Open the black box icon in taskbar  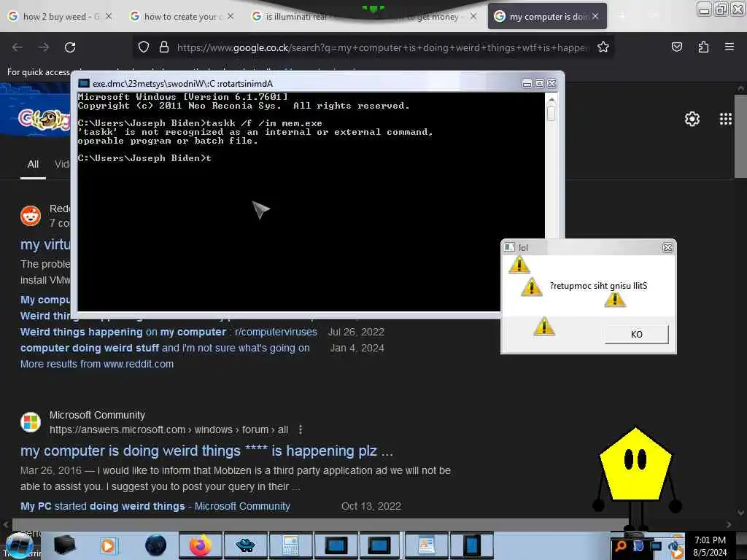tap(65, 545)
